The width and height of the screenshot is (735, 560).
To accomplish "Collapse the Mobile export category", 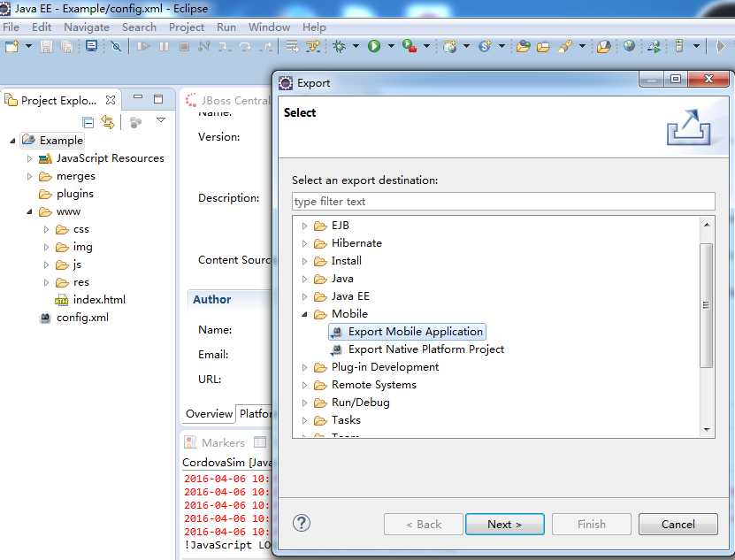I will [304, 314].
